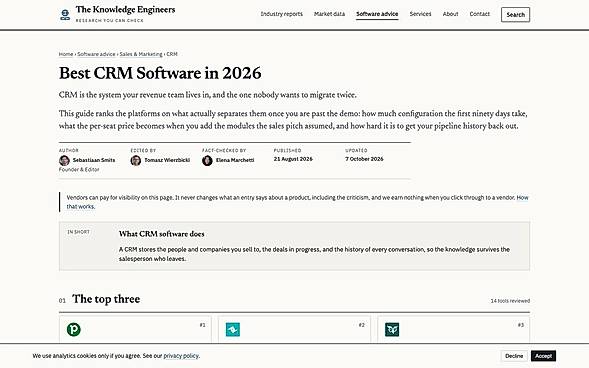The width and height of the screenshot is (589, 368).
Task: Go to Software advice section
Action: tap(377, 14)
